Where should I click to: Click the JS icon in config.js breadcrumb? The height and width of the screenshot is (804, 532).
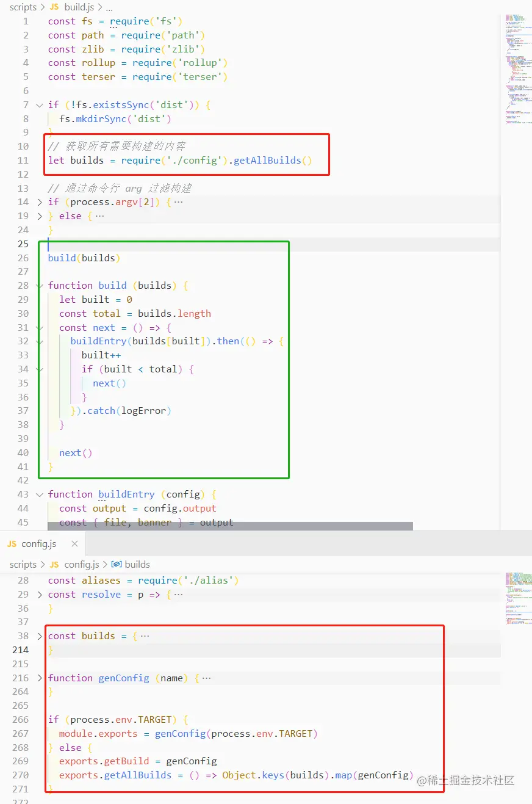[x=54, y=564]
